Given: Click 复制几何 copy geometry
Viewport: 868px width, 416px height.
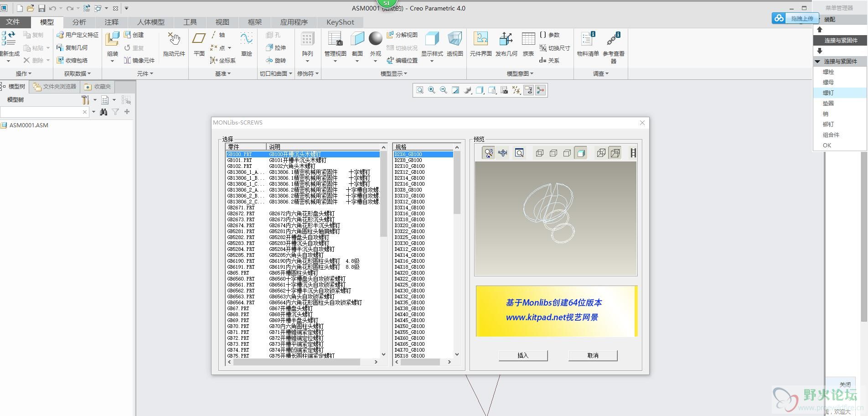Looking at the screenshot, I should (72, 47).
